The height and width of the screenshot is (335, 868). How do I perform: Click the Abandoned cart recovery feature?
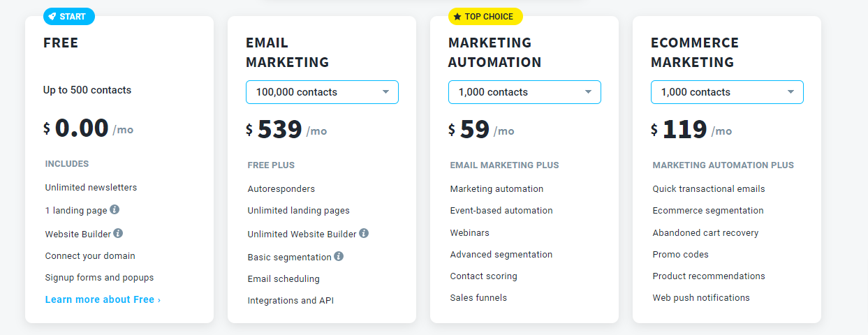click(x=705, y=233)
